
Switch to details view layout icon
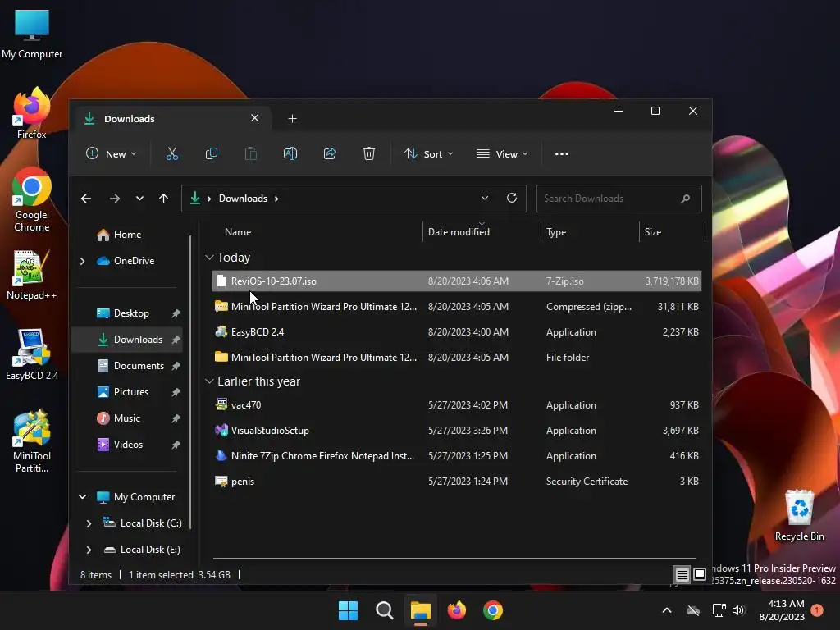click(x=682, y=575)
